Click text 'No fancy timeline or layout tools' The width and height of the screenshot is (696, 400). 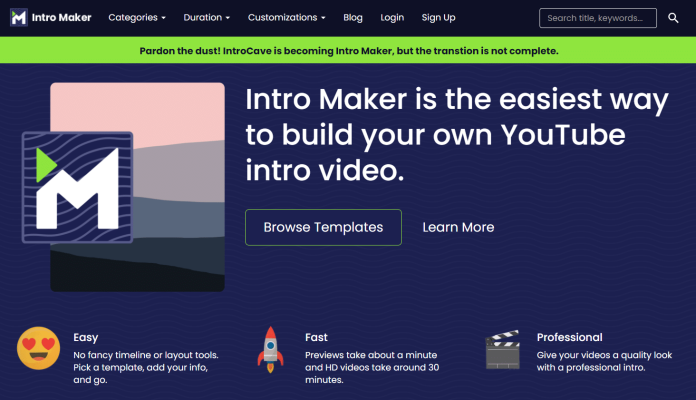[146, 355]
